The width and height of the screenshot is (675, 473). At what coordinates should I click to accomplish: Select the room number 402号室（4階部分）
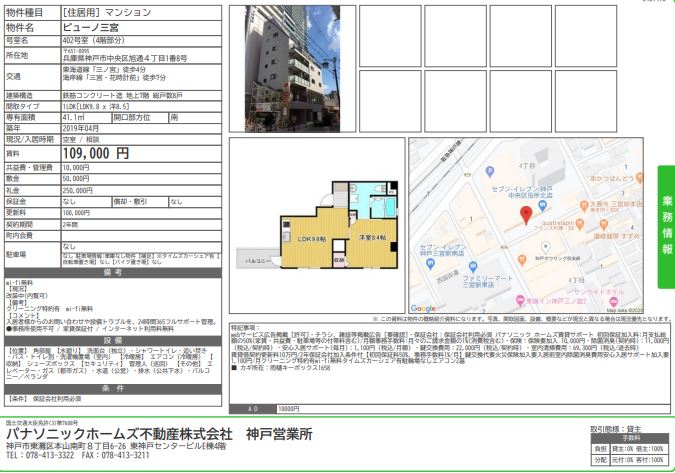[94, 40]
